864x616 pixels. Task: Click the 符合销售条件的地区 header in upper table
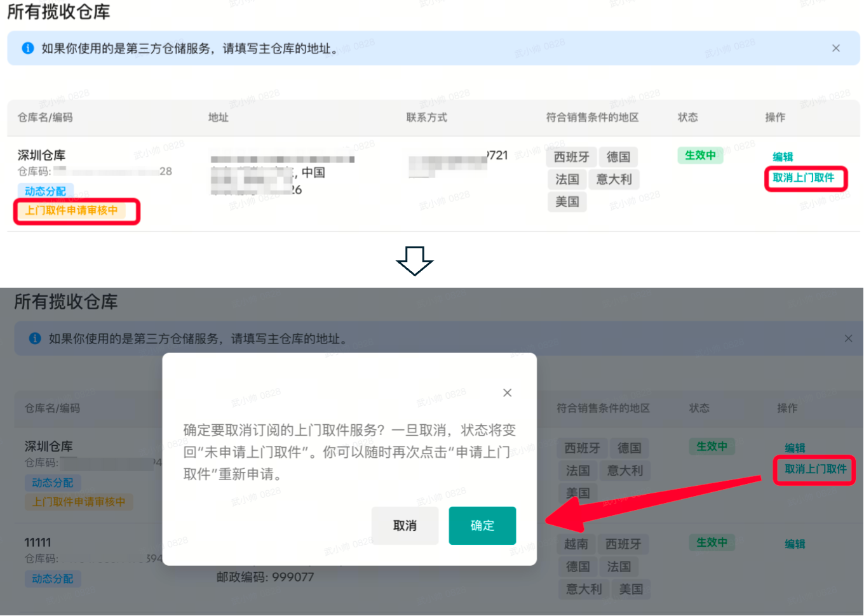(x=592, y=117)
